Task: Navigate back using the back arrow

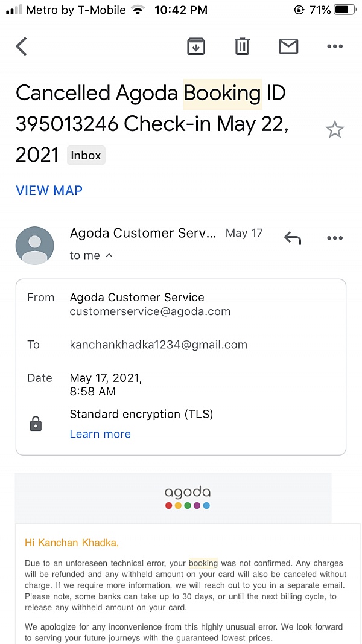Action: pyautogui.click(x=21, y=46)
